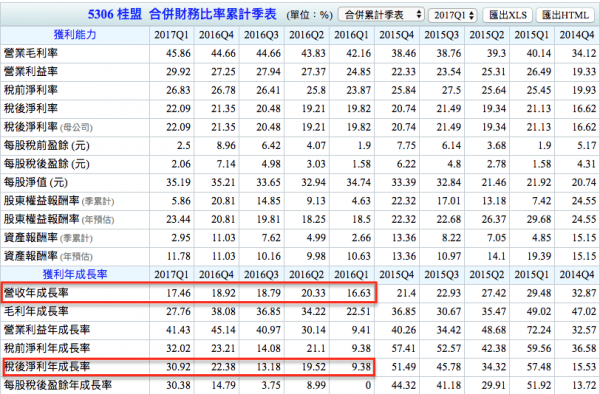This screenshot has height=394, width=600.
Task: Click the 稅前淨利率 2015Q3 value 27.5
Action: pyautogui.click(x=452, y=90)
